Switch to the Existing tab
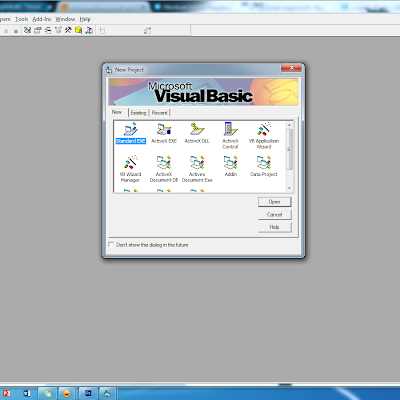 pyautogui.click(x=139, y=113)
